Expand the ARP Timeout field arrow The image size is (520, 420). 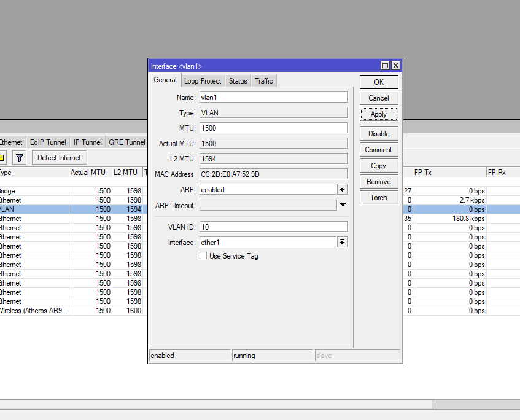point(343,205)
